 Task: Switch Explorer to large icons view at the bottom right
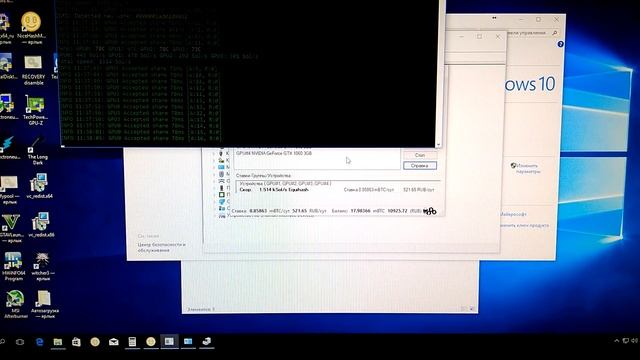pyautogui.click(x=471, y=309)
